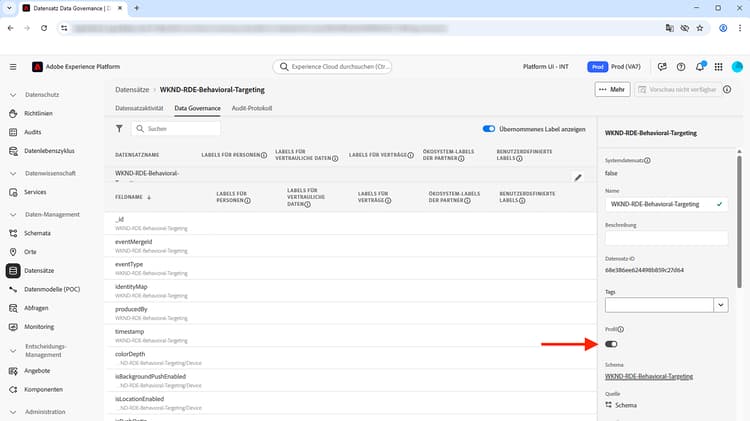Open the hamburger navigation menu

[x=13, y=66]
